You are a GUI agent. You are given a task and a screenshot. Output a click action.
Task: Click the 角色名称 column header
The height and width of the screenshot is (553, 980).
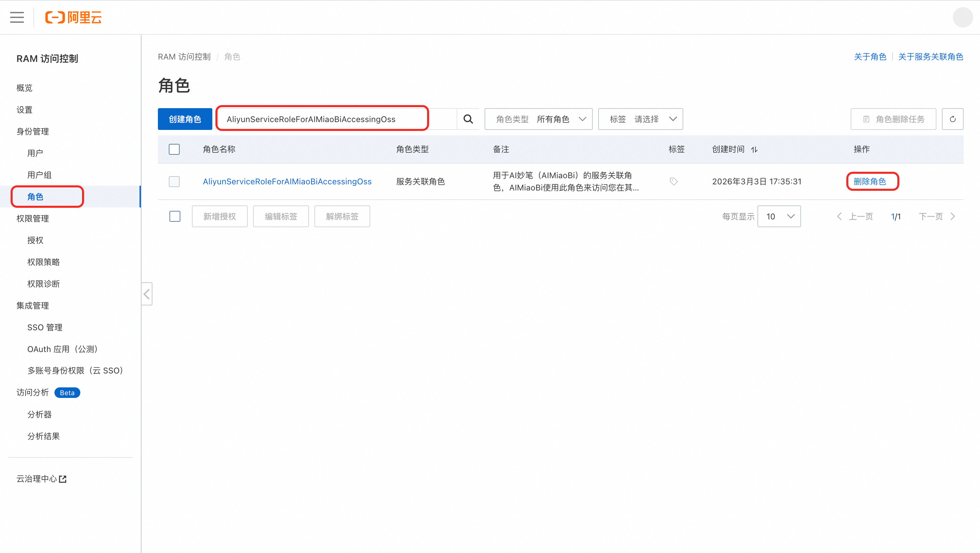pos(219,149)
